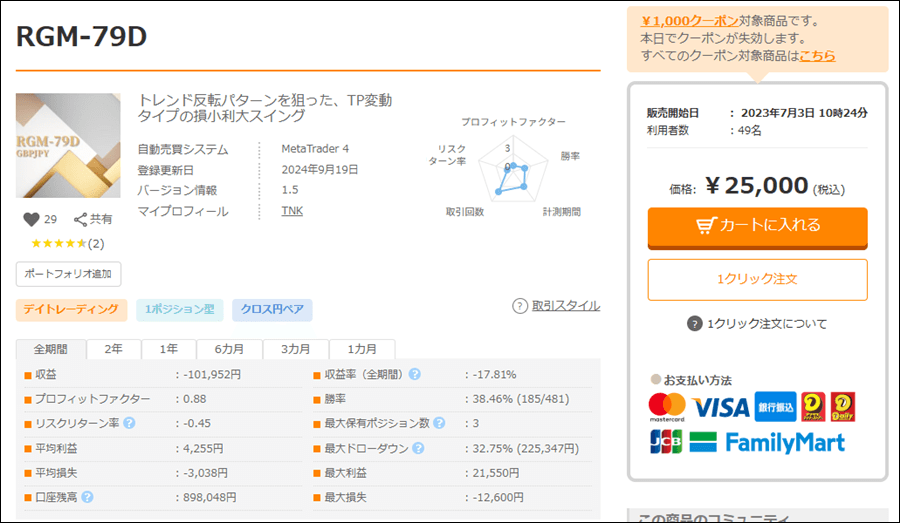Click the heart favorite icon
This screenshot has height=523, width=900.
click(31, 219)
